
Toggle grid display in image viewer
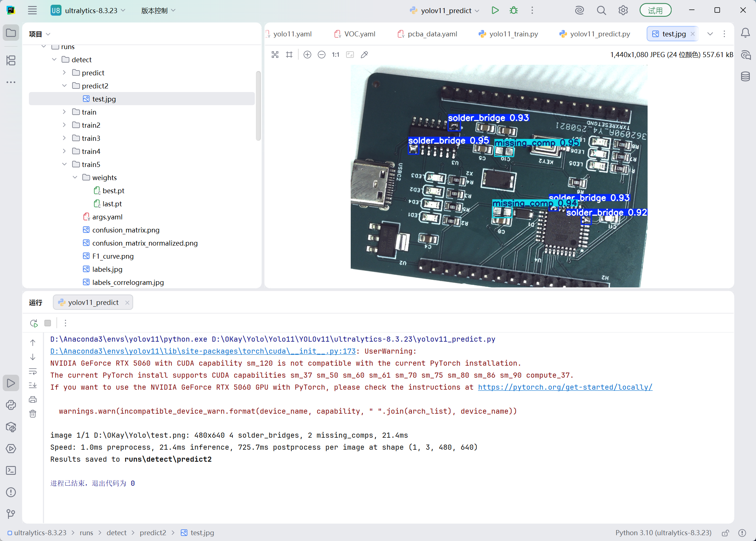[289, 55]
